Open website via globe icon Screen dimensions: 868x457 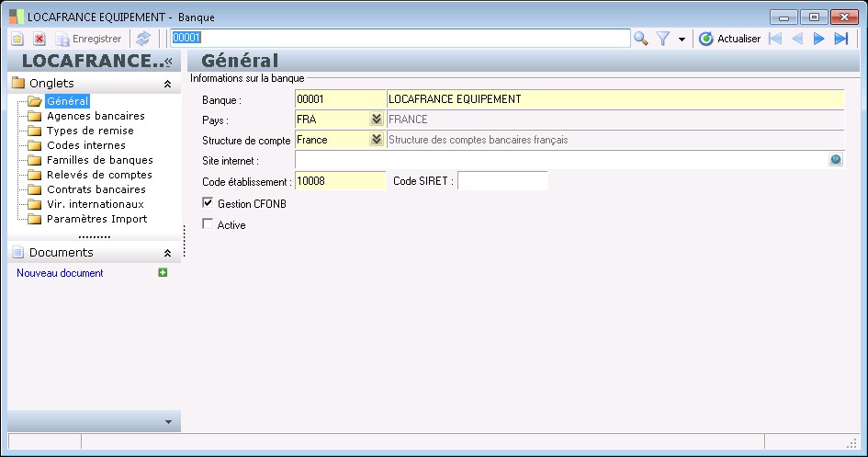click(x=836, y=159)
